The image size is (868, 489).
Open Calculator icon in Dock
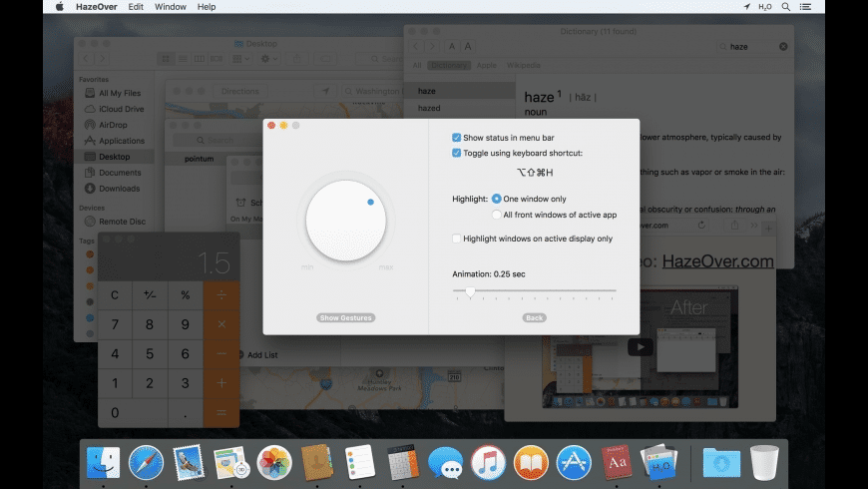[402, 462]
